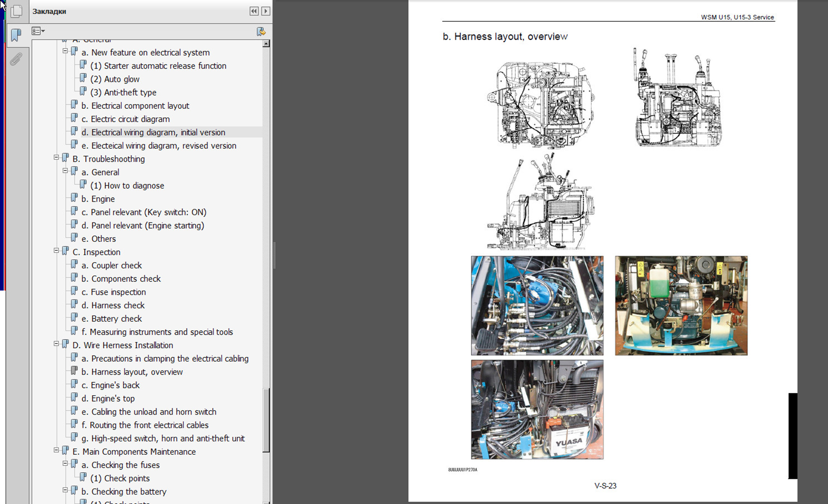Collapse 'a. New feature on electrical system'
The width and height of the screenshot is (828, 504).
pyautogui.click(x=65, y=51)
